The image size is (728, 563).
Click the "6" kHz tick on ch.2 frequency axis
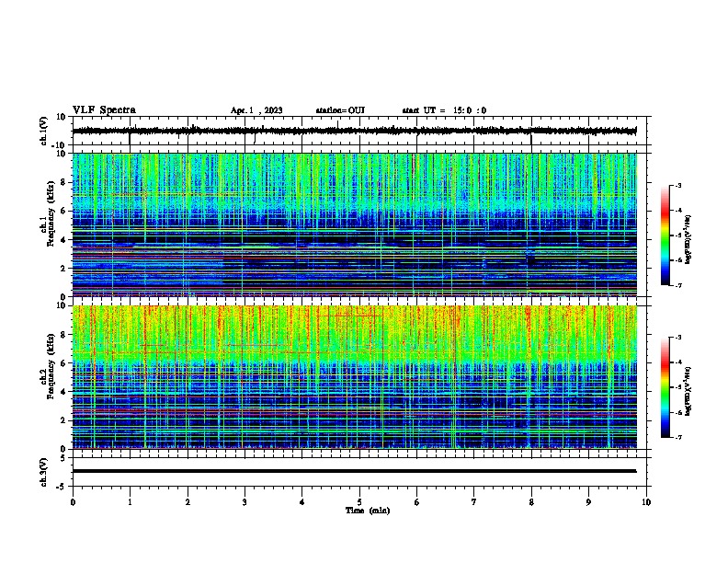click(x=63, y=363)
